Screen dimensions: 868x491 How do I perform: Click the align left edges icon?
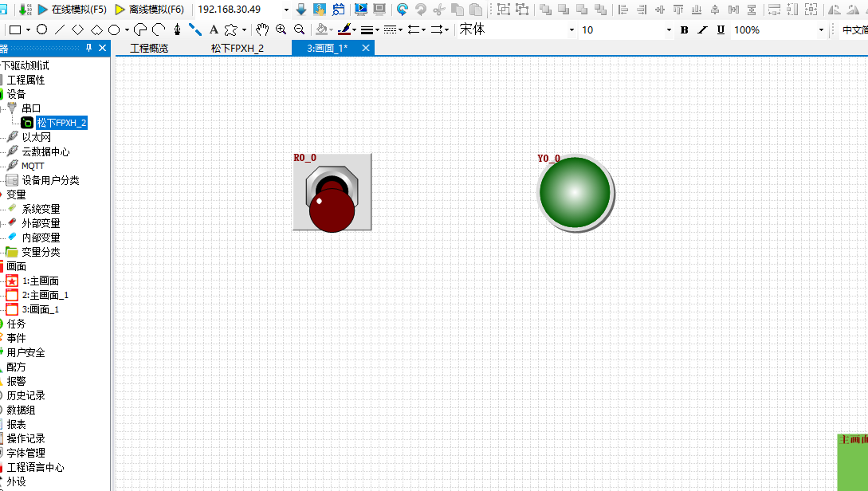pos(623,10)
